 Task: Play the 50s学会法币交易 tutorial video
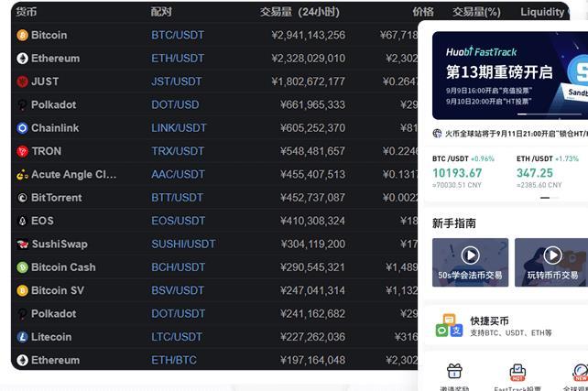[x=470, y=255]
